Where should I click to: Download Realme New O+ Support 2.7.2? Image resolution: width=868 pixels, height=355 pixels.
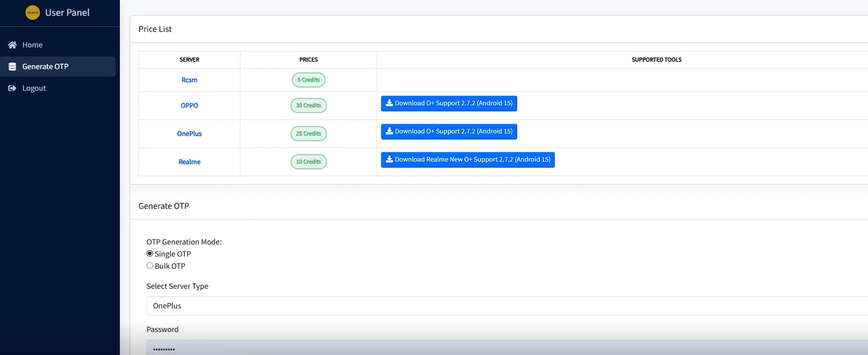468,160
